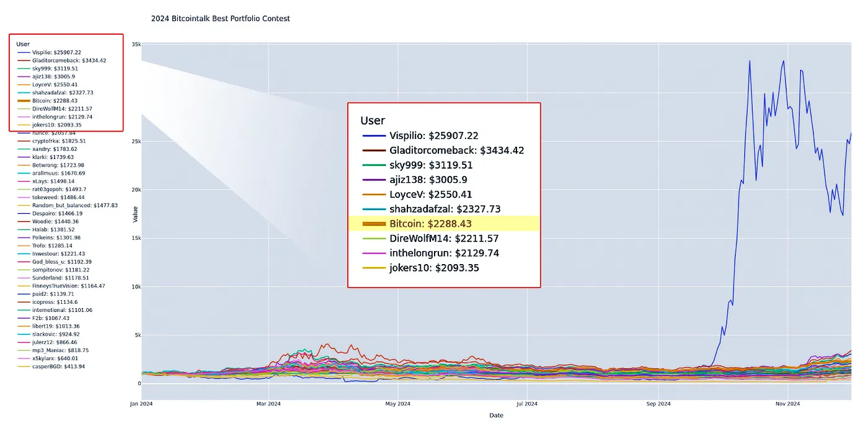Hide the klarki trace via legend
Image resolution: width=868 pixels, height=434 pixels.
click(46, 157)
